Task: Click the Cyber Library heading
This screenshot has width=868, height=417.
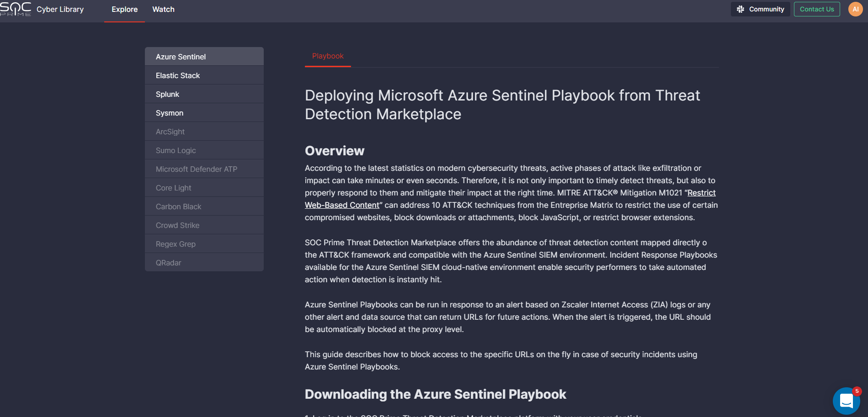Action: pyautogui.click(x=60, y=9)
